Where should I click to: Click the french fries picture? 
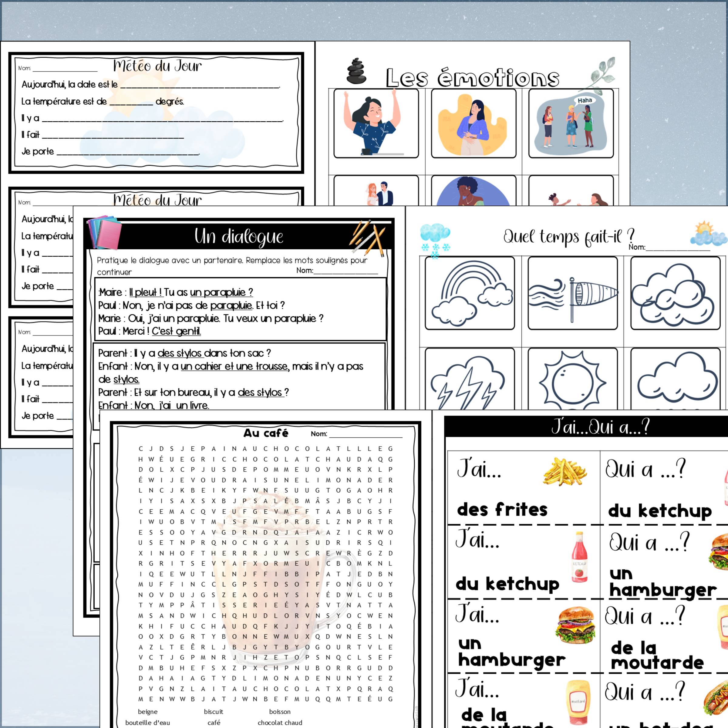(564, 471)
